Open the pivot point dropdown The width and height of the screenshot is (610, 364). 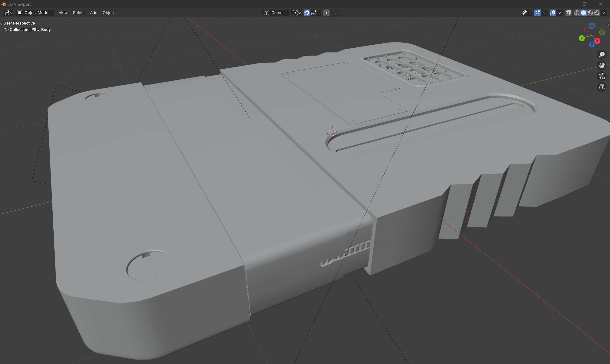pyautogui.click(x=296, y=13)
